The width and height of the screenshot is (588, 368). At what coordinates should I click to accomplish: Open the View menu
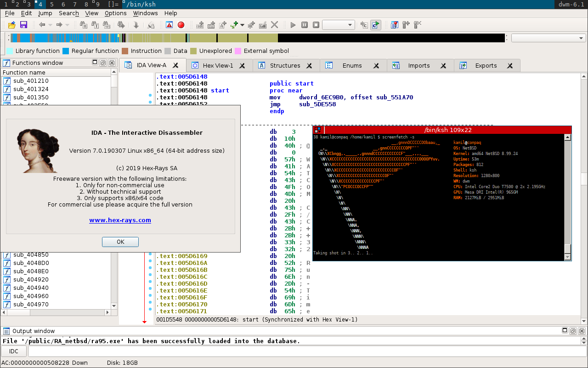[92, 13]
